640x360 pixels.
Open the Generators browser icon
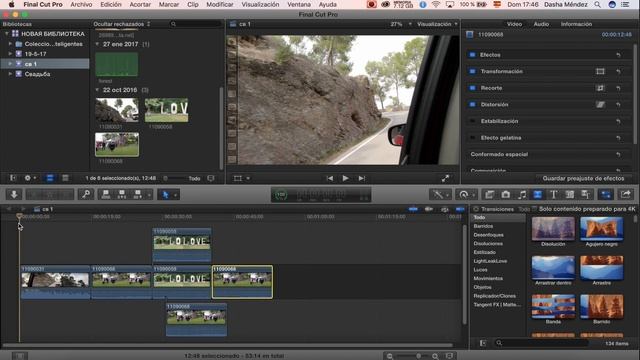[x=569, y=195]
